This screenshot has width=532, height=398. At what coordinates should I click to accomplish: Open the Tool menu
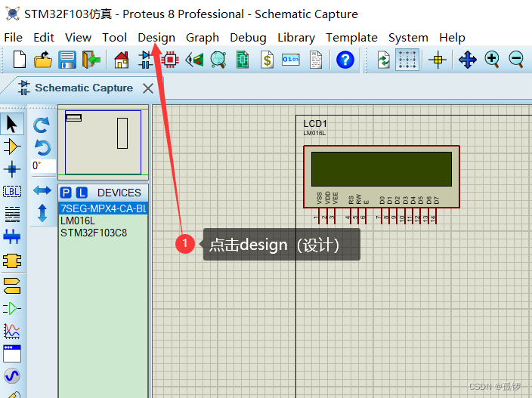(115, 38)
